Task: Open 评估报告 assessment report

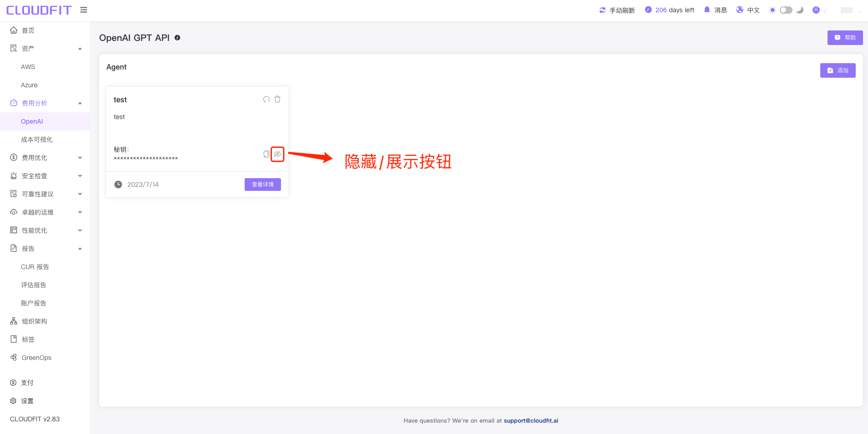Action: 45,285
